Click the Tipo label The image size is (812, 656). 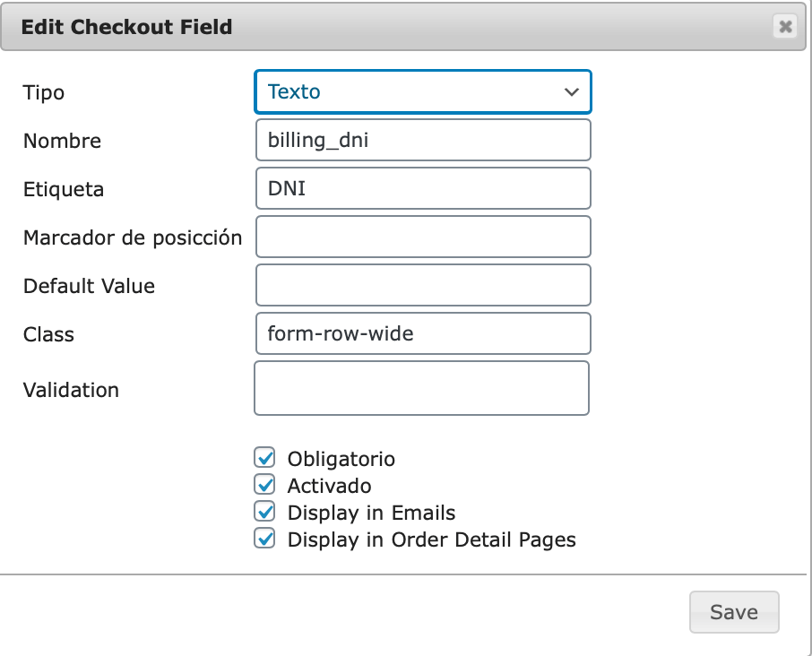(44, 93)
